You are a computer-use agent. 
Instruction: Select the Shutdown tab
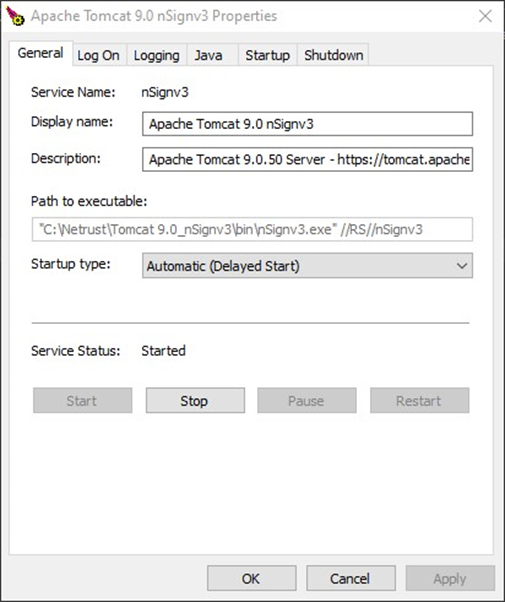(x=333, y=55)
